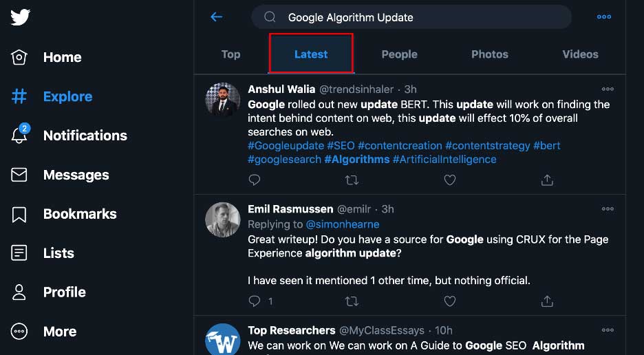Open the #Algorithms hashtag
This screenshot has width=644, height=355.
pyautogui.click(x=357, y=160)
